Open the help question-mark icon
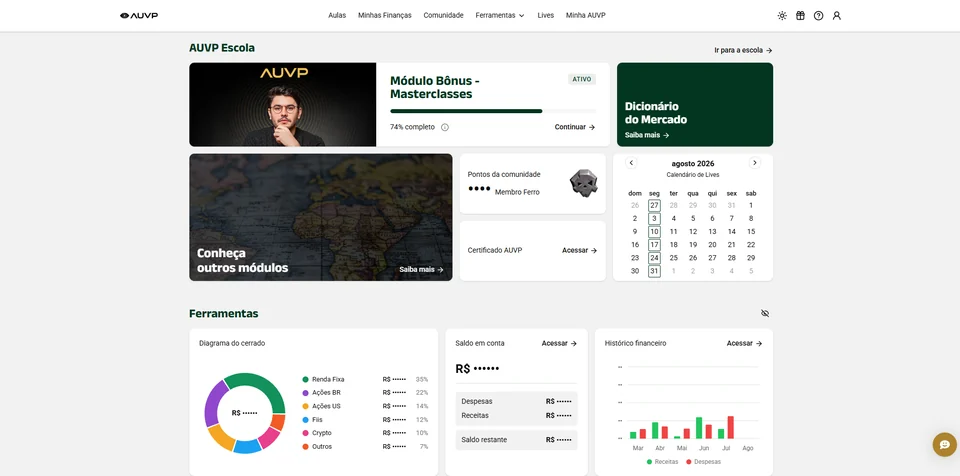The width and height of the screenshot is (960, 476). (819, 16)
